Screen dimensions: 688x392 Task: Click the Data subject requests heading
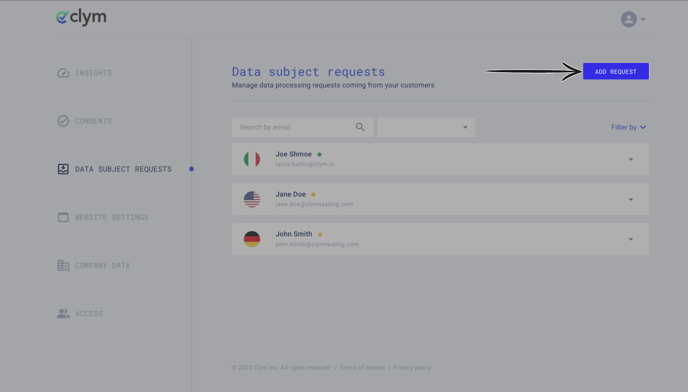click(308, 72)
